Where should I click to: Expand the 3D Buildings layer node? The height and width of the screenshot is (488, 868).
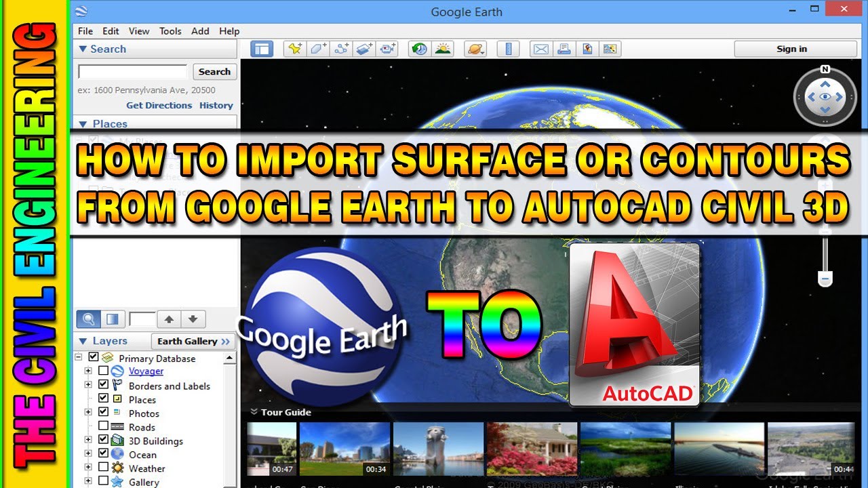(88, 440)
